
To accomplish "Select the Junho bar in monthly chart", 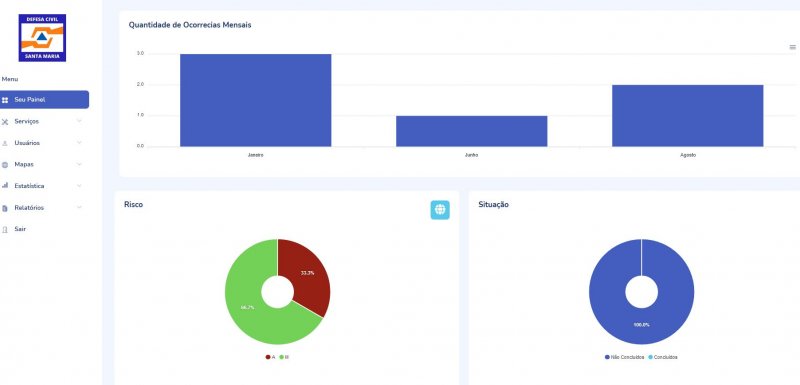I will [x=471, y=131].
